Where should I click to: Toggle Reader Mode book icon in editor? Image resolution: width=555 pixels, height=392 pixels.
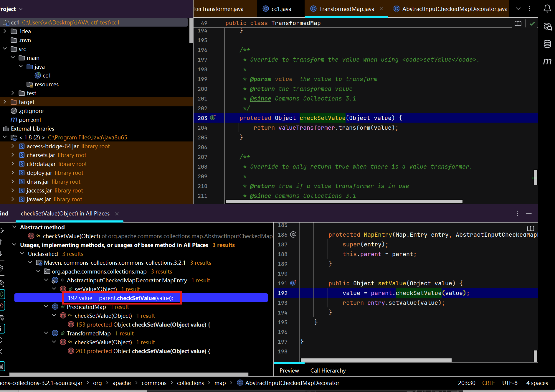[x=518, y=24]
